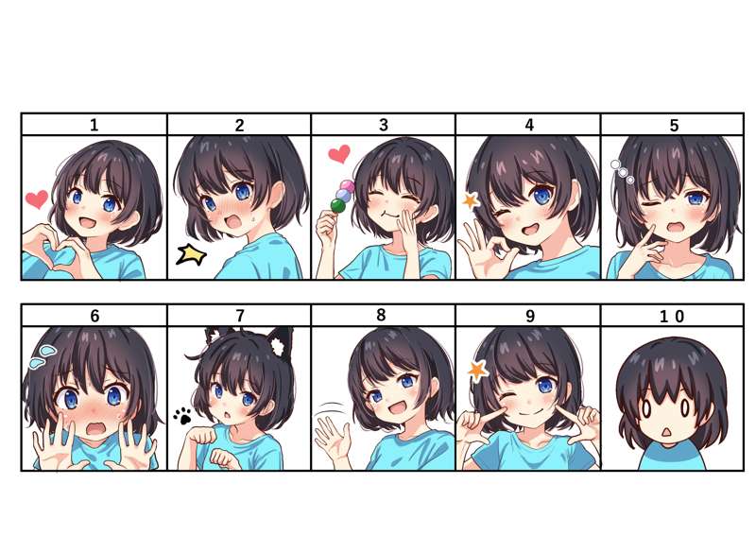Click the orange sparkle in sticker 4
Image resolution: width=756 pixels, height=536 pixels.
pos(471,200)
